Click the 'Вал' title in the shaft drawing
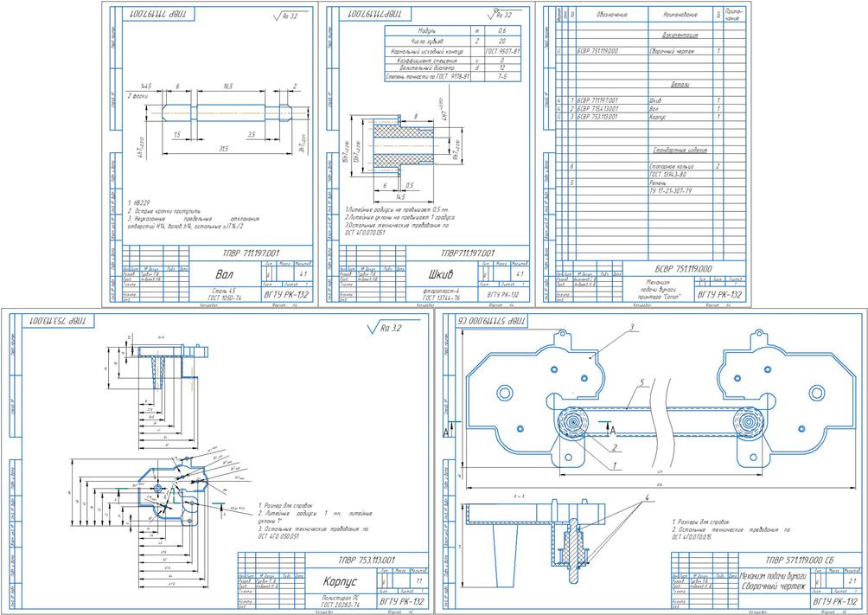This screenshot has height=615, width=868. coord(224,274)
